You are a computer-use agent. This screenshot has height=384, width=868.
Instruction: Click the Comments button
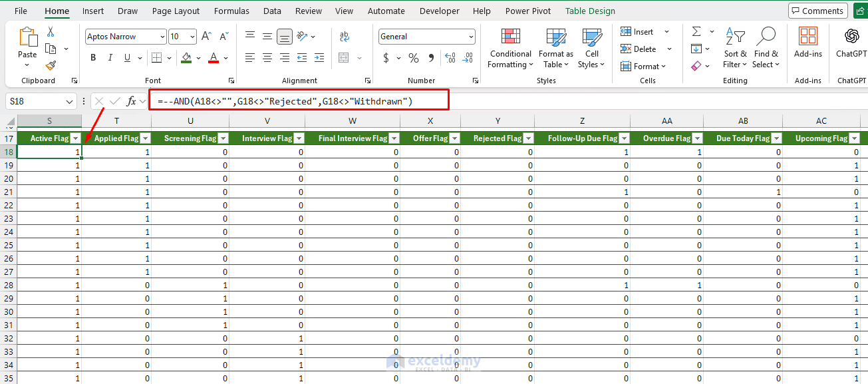point(817,11)
